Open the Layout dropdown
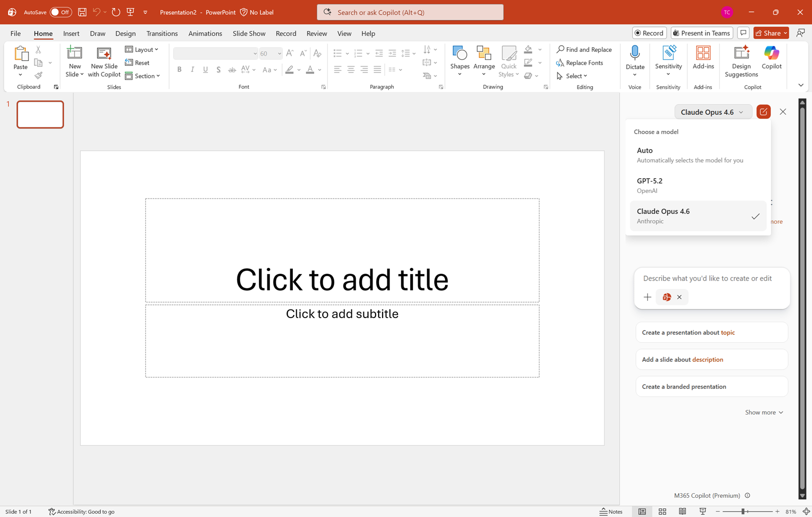The image size is (812, 517). [142, 49]
